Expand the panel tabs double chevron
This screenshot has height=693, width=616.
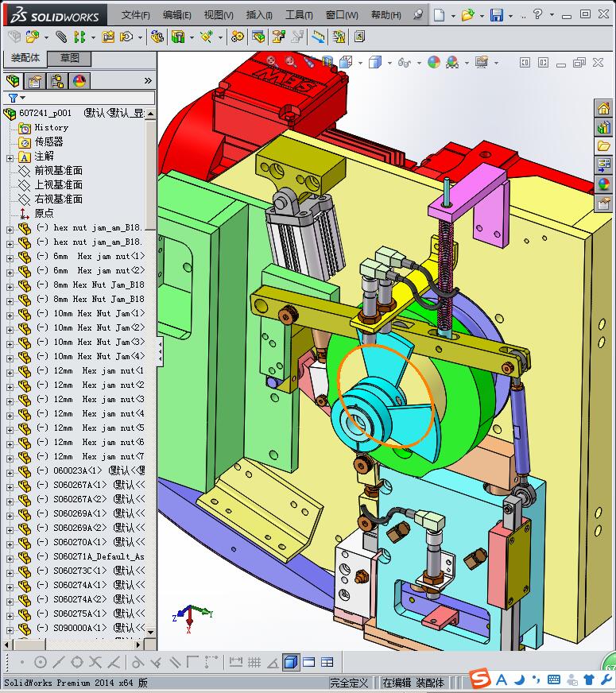tap(148, 80)
